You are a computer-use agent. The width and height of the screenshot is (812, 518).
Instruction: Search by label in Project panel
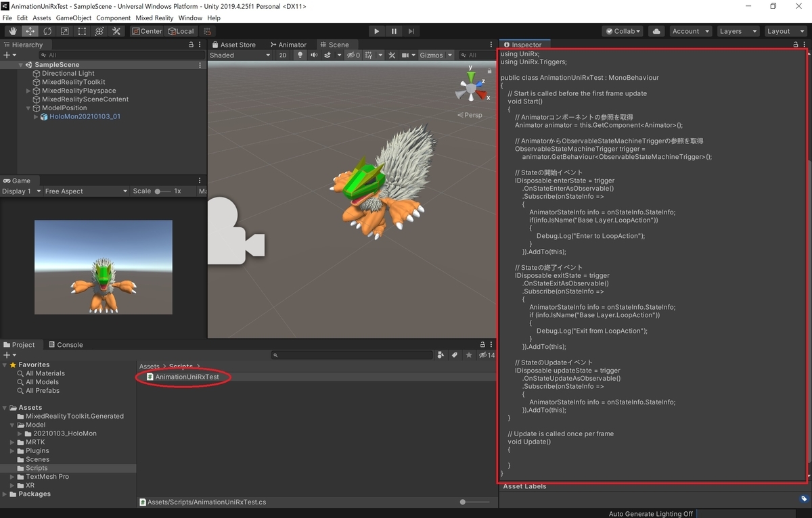point(455,354)
